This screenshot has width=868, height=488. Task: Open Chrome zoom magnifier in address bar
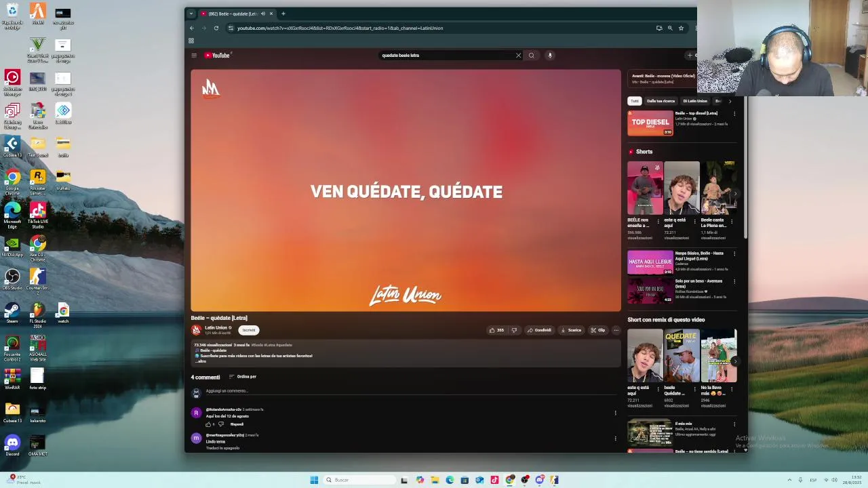click(x=670, y=28)
